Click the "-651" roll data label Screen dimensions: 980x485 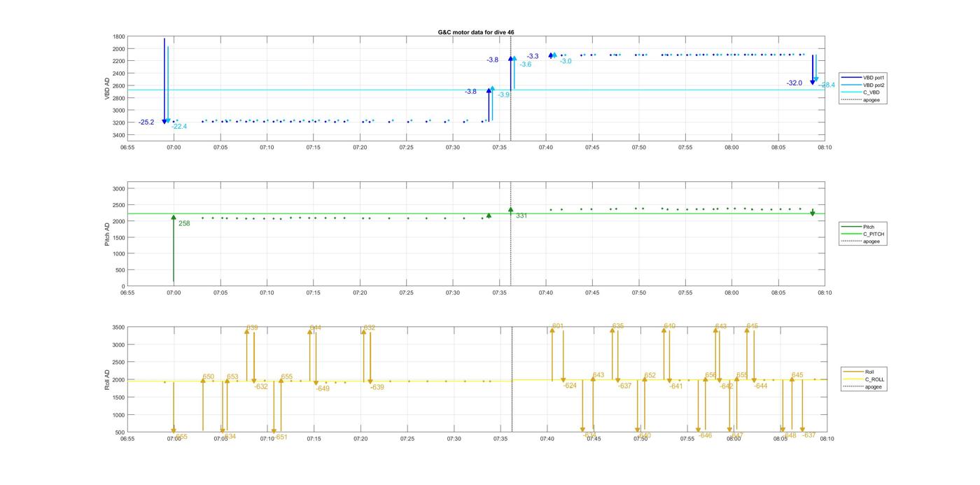point(281,437)
